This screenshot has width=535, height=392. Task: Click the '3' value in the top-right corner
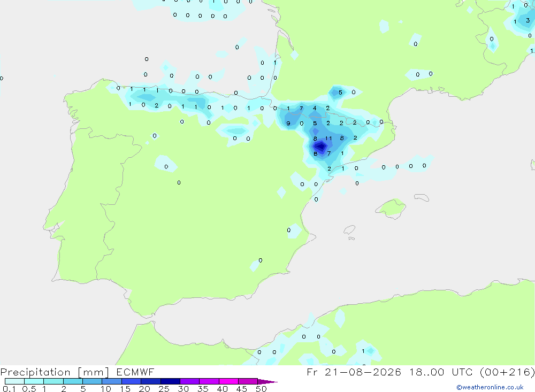(528, 20)
